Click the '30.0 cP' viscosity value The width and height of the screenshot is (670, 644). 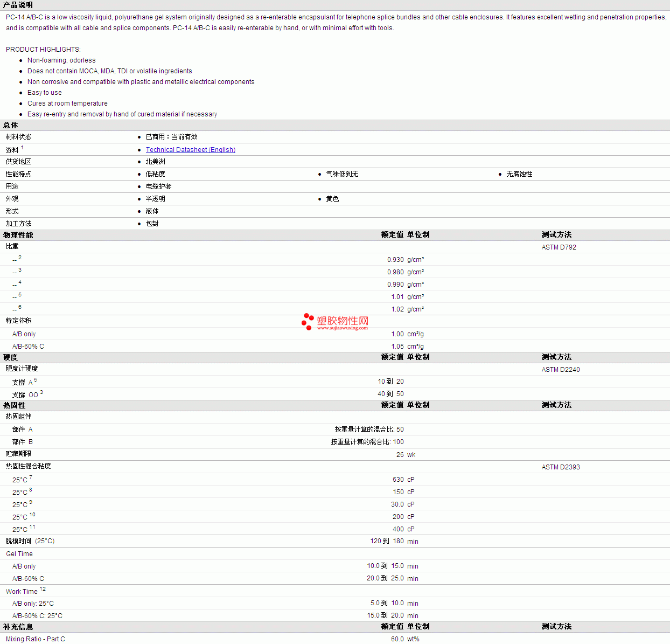click(x=403, y=504)
